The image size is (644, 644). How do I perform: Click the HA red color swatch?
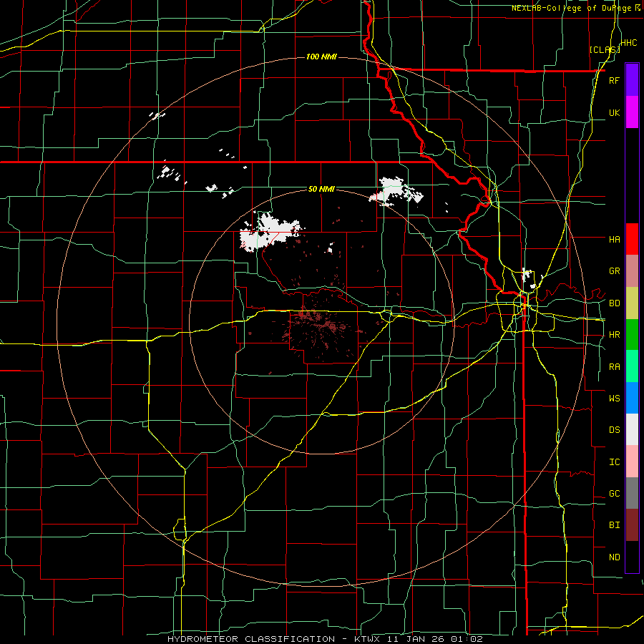coord(632,239)
